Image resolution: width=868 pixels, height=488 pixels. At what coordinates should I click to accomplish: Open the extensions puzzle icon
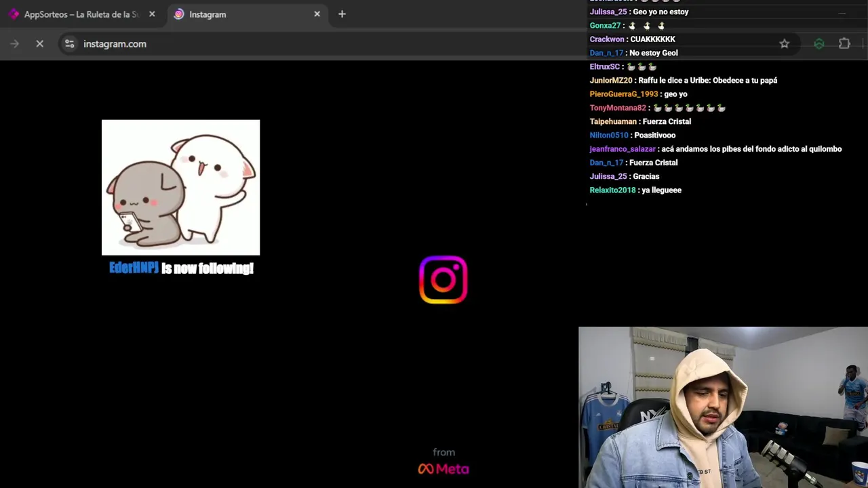pos(844,43)
